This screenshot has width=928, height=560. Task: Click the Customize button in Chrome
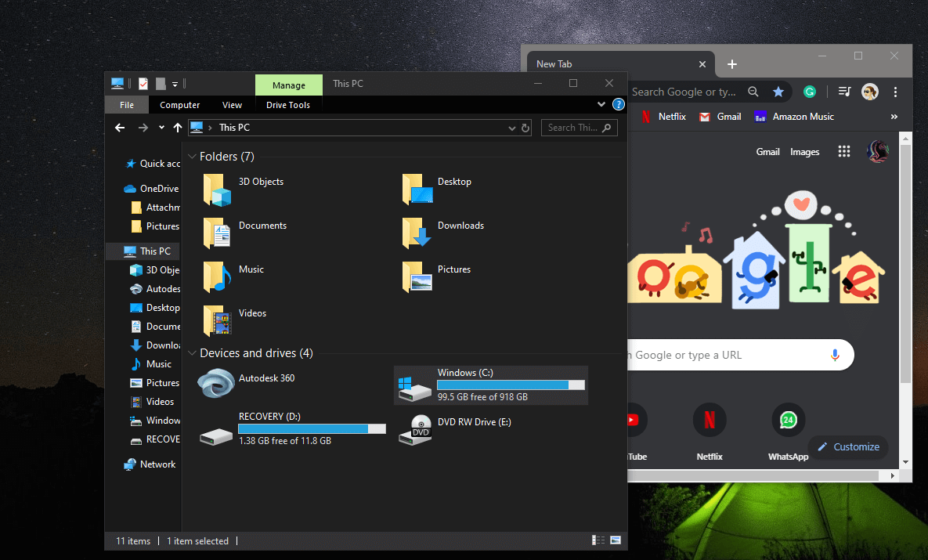(x=848, y=446)
